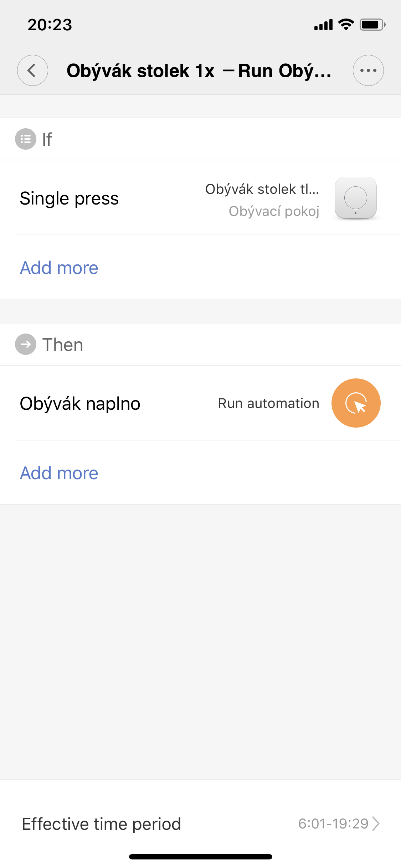401x868 pixels.
Task: Tap the arrow icon beside Then
Action: click(x=26, y=344)
